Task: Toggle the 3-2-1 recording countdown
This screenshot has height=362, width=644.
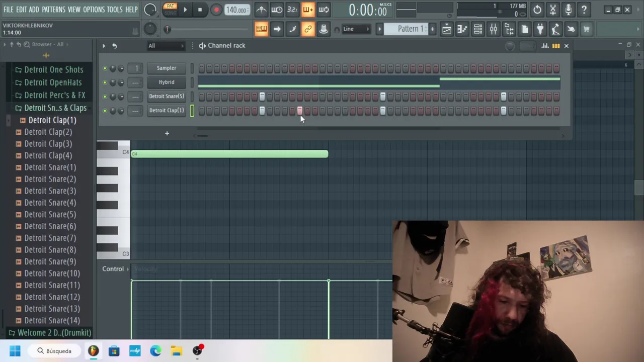Action: tap(292, 10)
